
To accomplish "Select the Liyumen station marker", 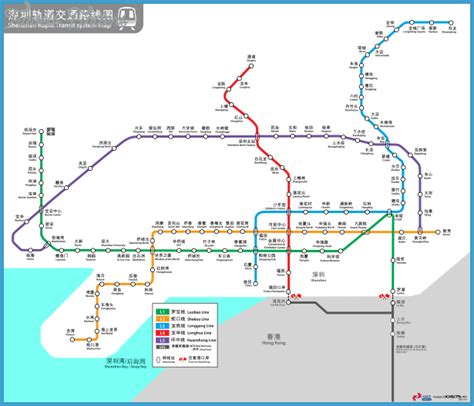I will (61, 250).
